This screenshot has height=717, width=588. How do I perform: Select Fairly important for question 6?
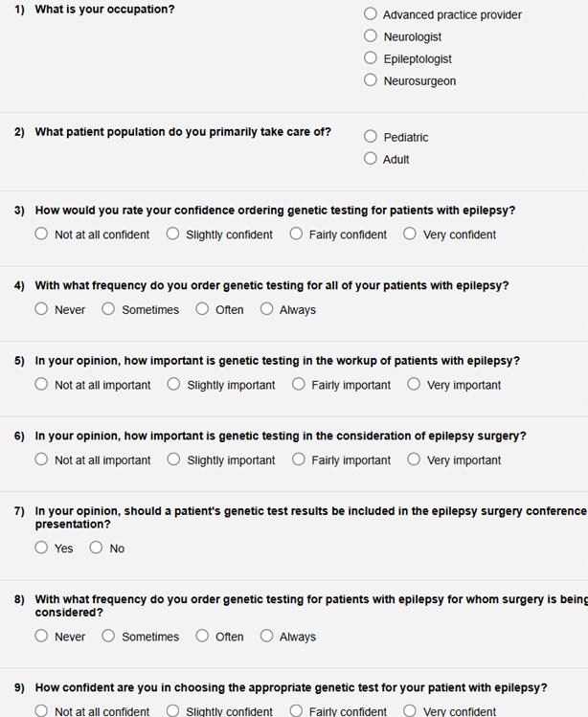point(298,459)
